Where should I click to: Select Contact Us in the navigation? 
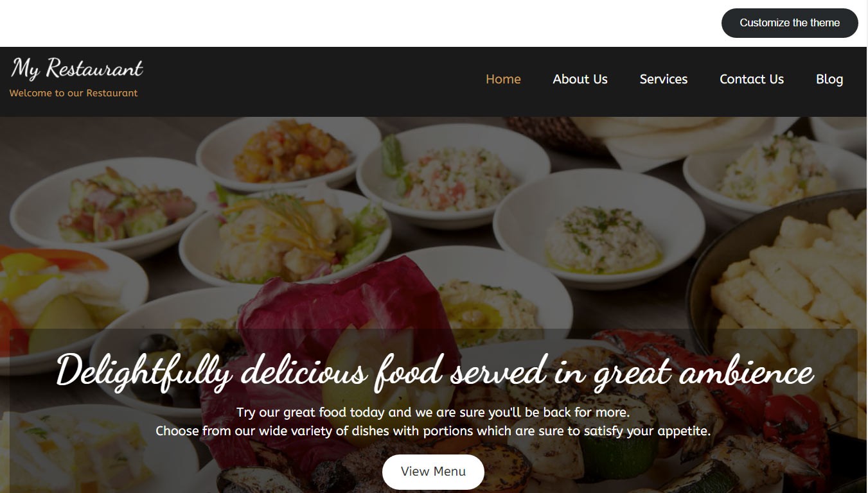752,80
